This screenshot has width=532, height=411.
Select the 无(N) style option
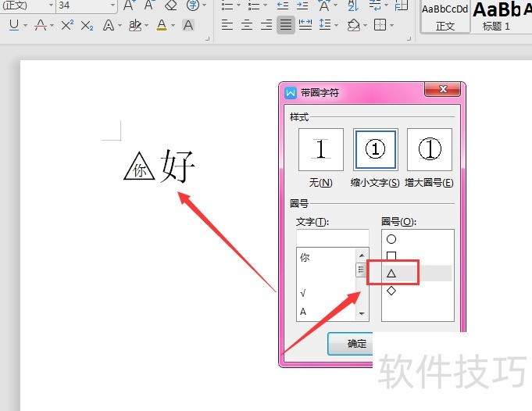click(x=320, y=150)
